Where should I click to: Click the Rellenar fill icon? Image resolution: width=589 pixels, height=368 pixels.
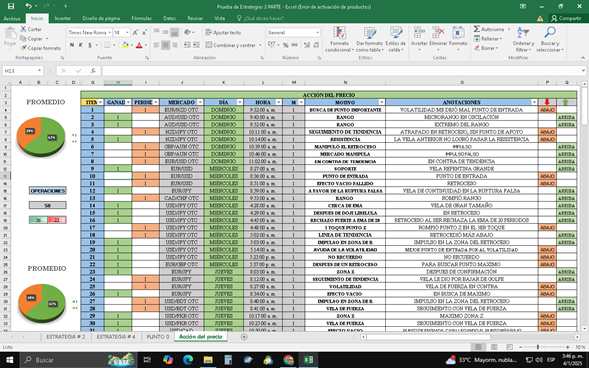(477, 38)
